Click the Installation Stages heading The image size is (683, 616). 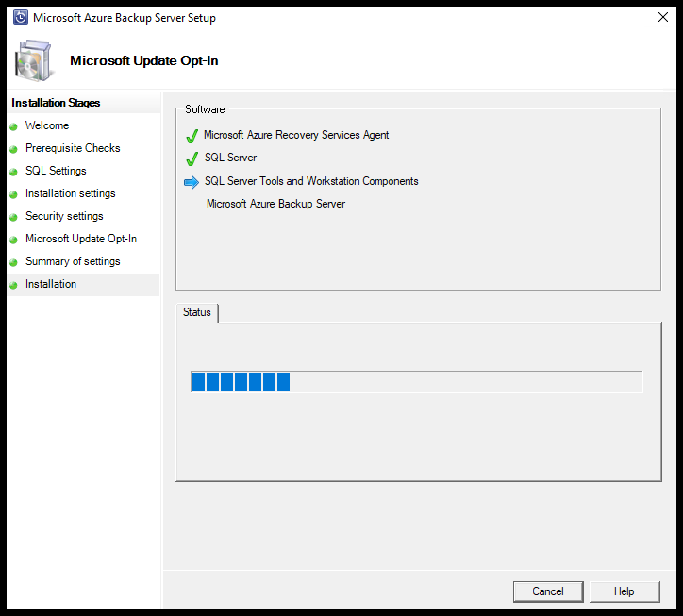56,103
